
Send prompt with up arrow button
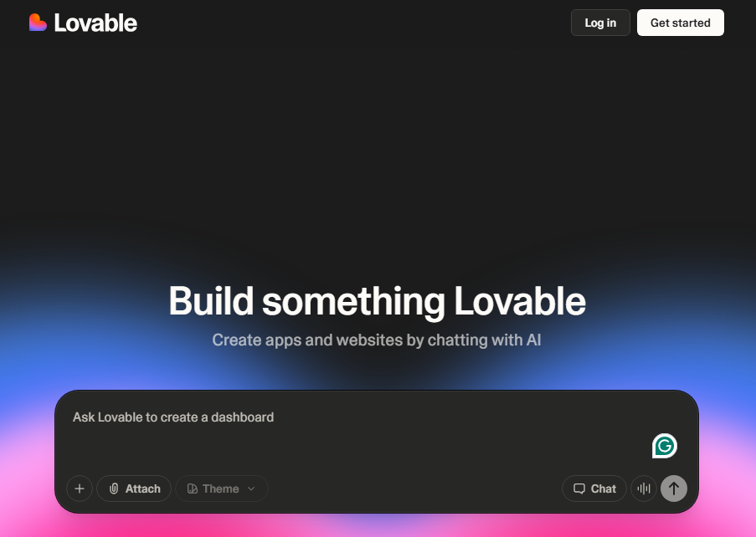(674, 488)
